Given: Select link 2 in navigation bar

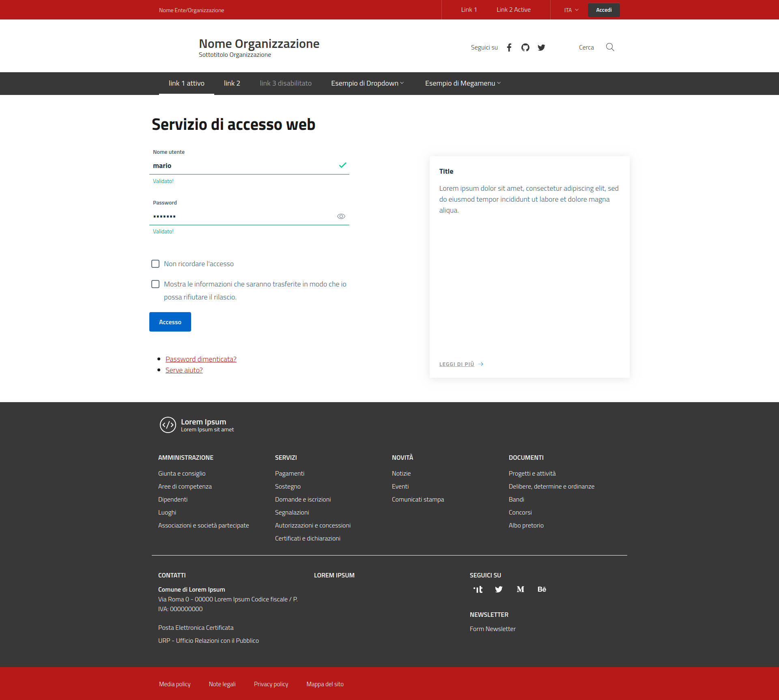Looking at the screenshot, I should pos(232,83).
